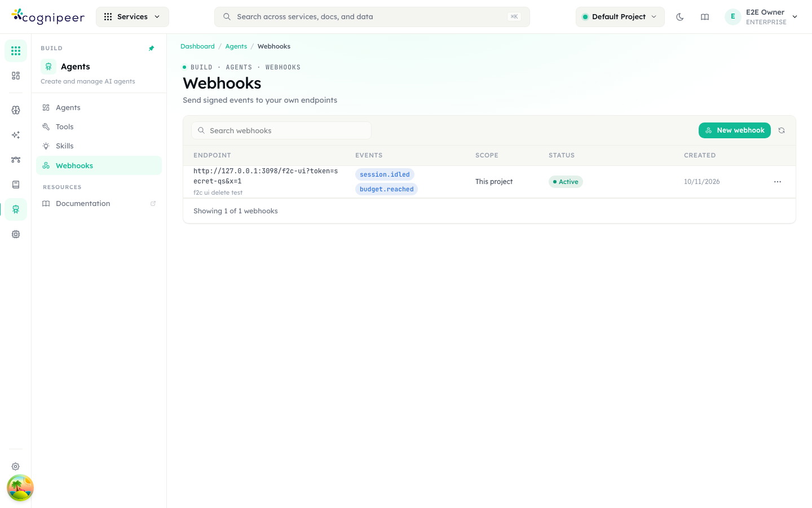Toggle dark mode with moon icon
812x508 pixels.
coord(680,17)
